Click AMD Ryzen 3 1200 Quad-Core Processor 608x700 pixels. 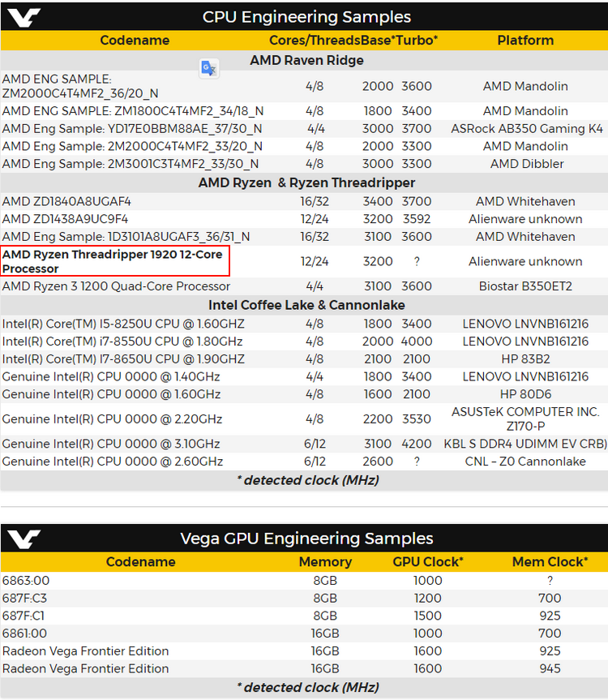point(116,286)
